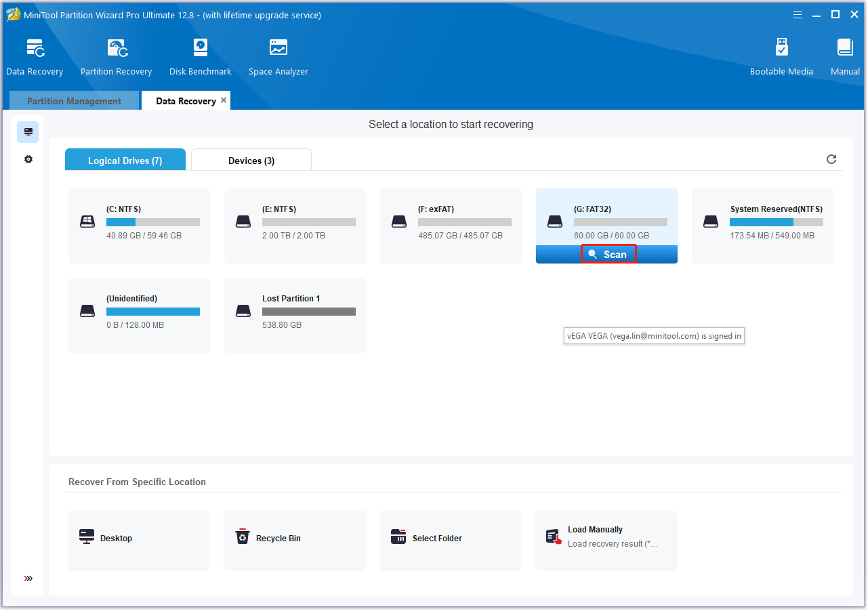This screenshot has width=868, height=611.
Task: Click "Select a location to start recovering" text
Action: [x=451, y=125]
